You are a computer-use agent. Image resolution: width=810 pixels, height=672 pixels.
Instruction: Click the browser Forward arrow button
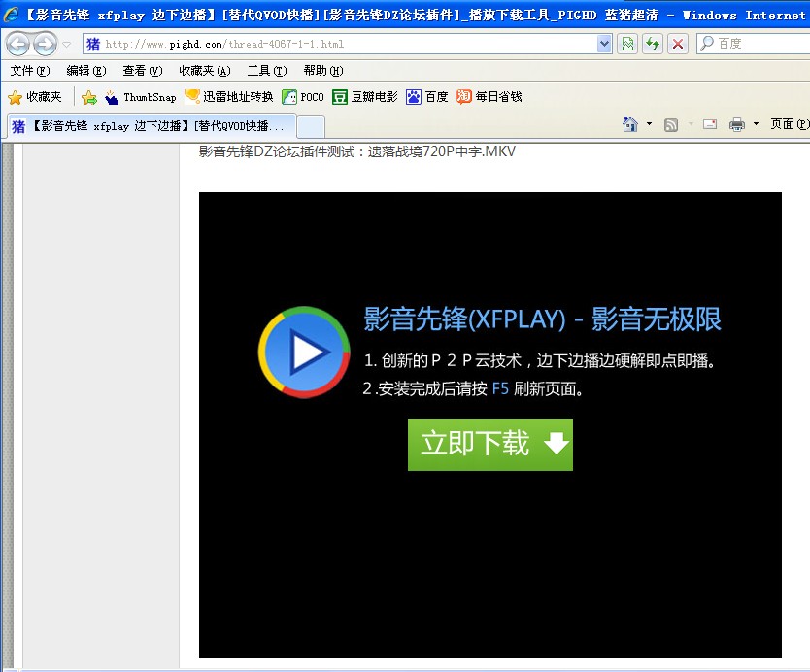45,44
